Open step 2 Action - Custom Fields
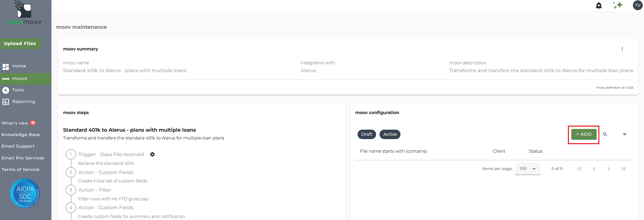The width and height of the screenshot is (644, 220). tap(106, 172)
